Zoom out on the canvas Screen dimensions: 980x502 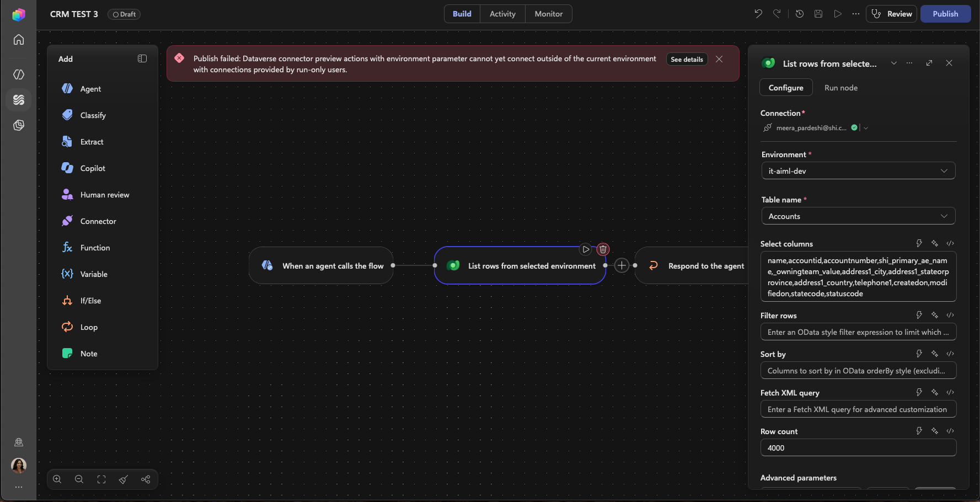[79, 479]
